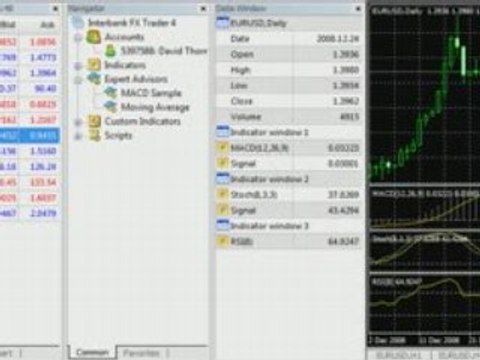Select the Market Watch row with Ask 2.0479
This screenshot has width=480, height=360.
[x=30, y=213]
